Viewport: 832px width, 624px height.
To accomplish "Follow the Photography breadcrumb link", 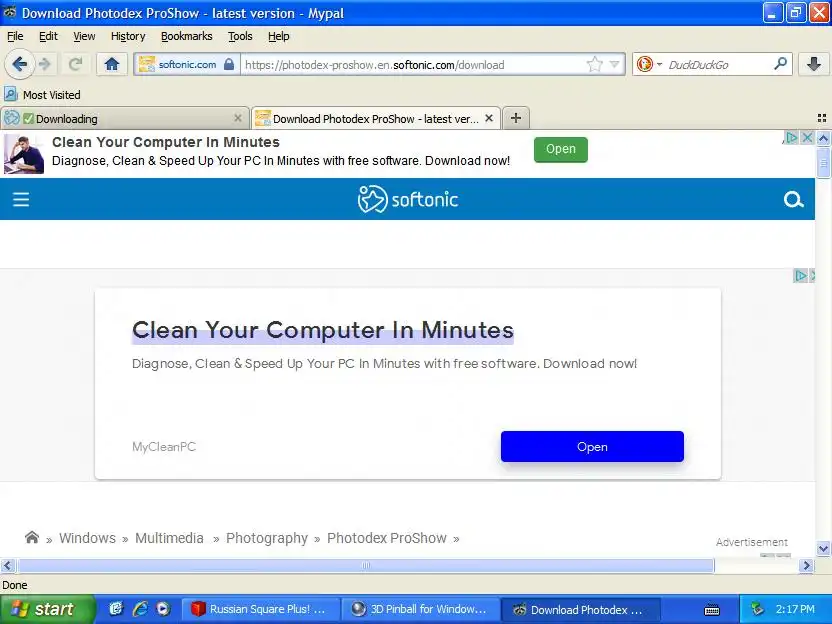I will 267,538.
